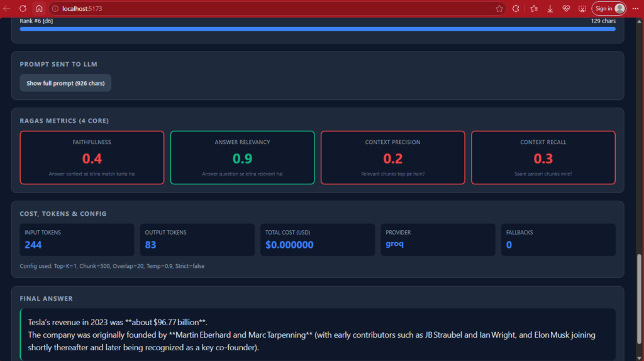Viewport: 644px width, 361px height.
Task: Click the browser back arrow
Action: pos(7,9)
